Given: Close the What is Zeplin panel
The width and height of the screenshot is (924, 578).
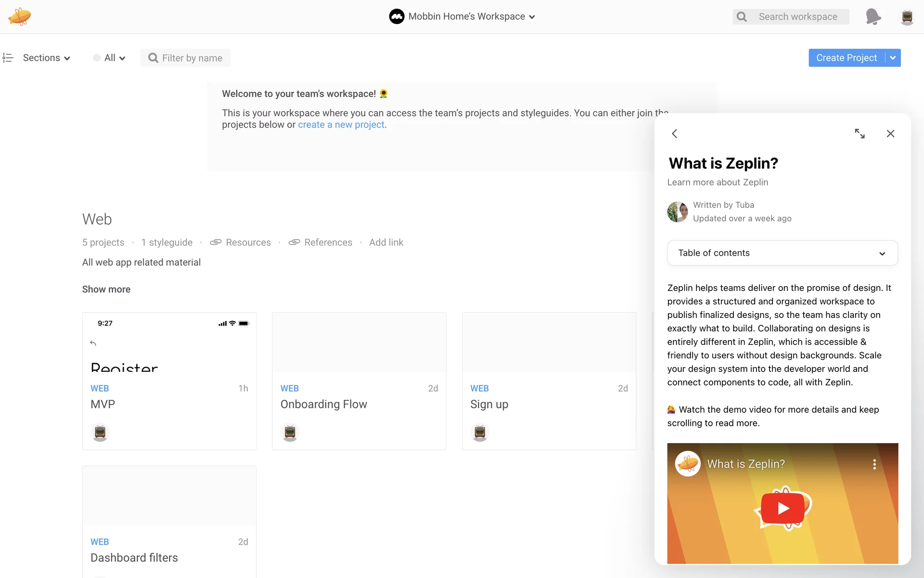Looking at the screenshot, I should 890,133.
